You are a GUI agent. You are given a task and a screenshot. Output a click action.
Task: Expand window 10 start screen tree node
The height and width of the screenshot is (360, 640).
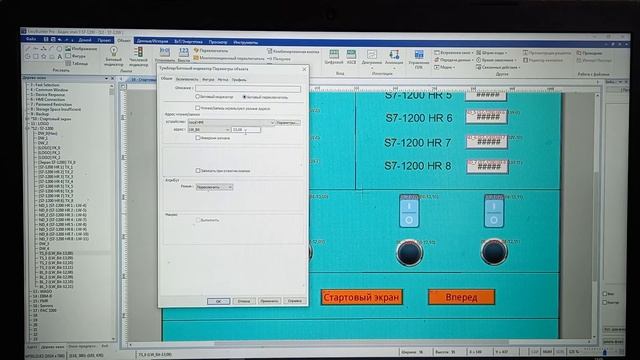pos(28,119)
